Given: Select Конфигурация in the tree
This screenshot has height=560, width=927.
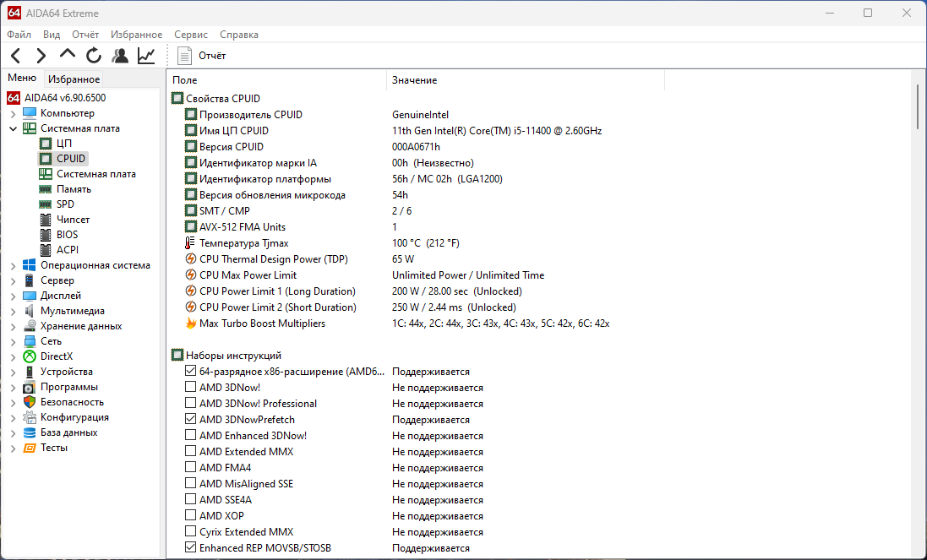Looking at the screenshot, I should point(74,417).
